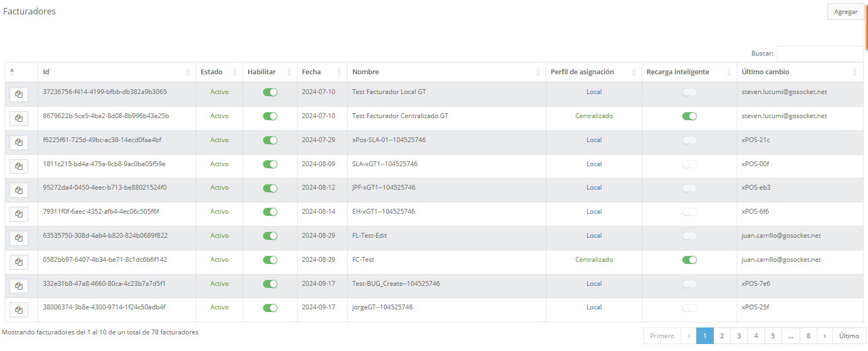
Task: Click the copy icon in the xPos-SLA-01--104525746 row
Action: [x=19, y=143]
